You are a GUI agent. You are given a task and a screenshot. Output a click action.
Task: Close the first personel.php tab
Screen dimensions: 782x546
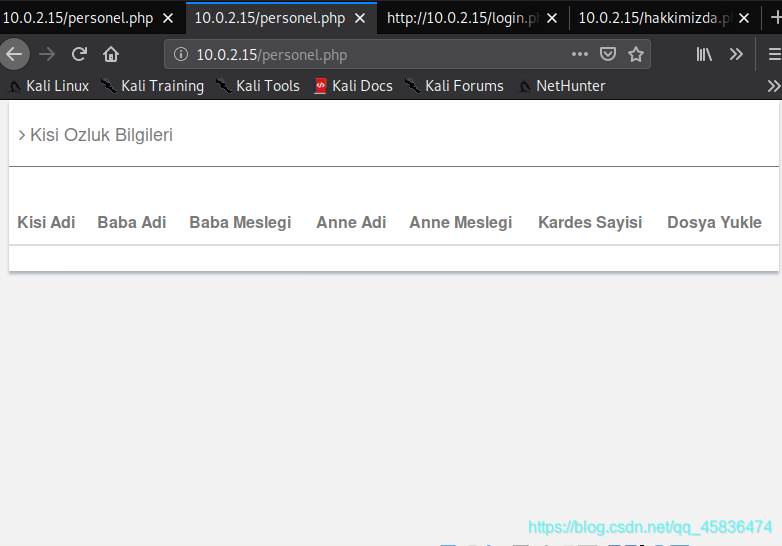tap(168, 18)
